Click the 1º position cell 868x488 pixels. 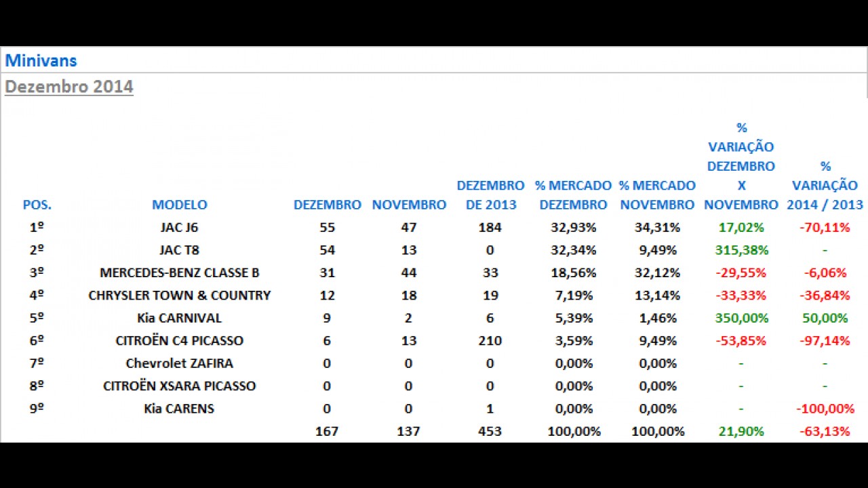coord(37,228)
